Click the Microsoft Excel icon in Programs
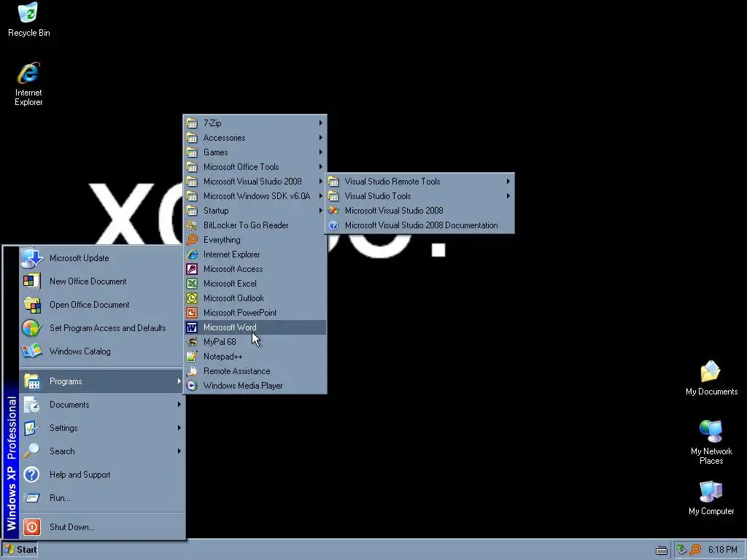The image size is (747, 560). point(192,284)
